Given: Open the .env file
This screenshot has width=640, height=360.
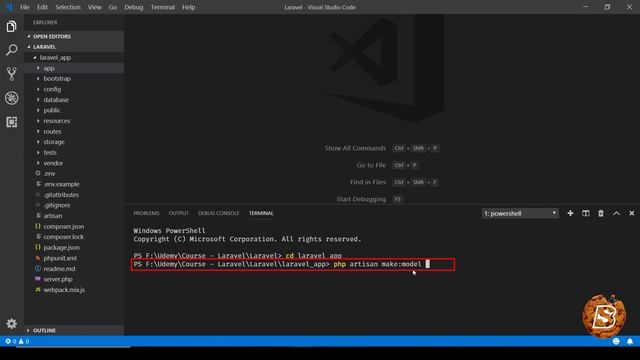Looking at the screenshot, I should (x=74, y=173).
